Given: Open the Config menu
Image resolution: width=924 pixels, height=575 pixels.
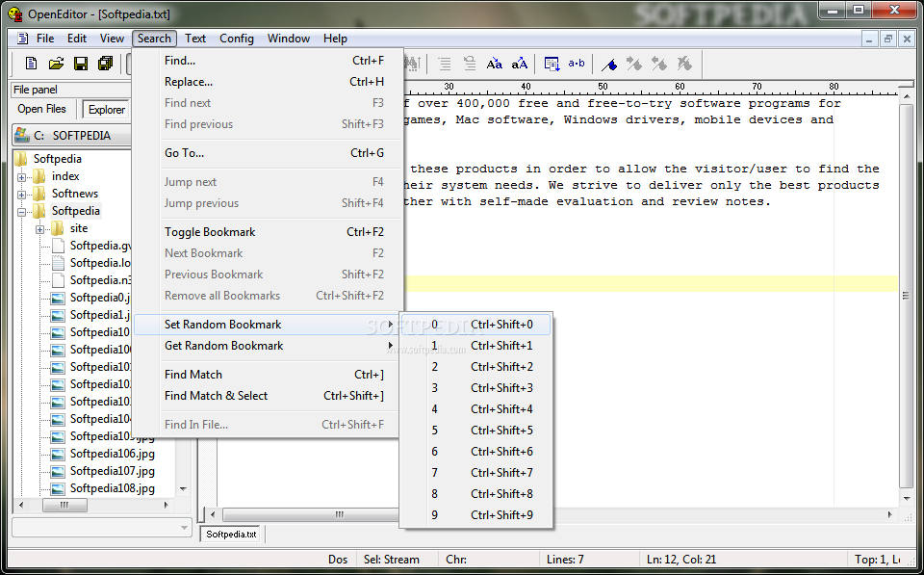Looking at the screenshot, I should pyautogui.click(x=237, y=39).
